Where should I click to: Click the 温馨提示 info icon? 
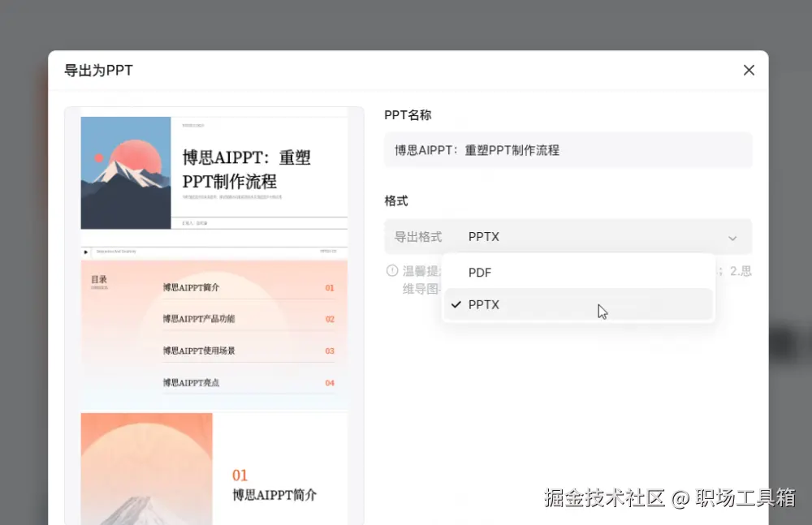click(x=392, y=270)
